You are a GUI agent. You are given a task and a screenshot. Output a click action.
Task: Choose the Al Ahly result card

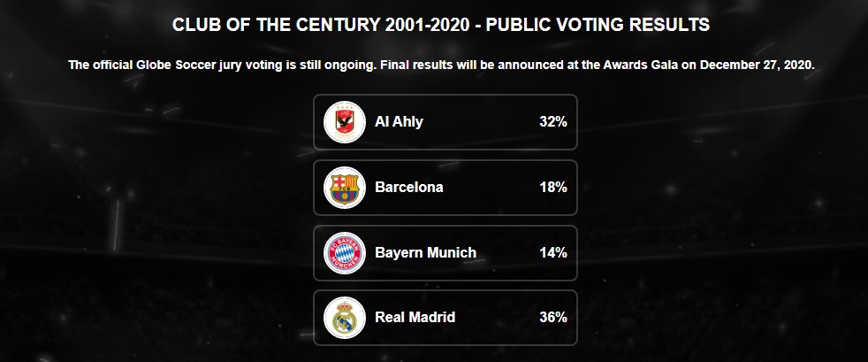[x=445, y=122]
